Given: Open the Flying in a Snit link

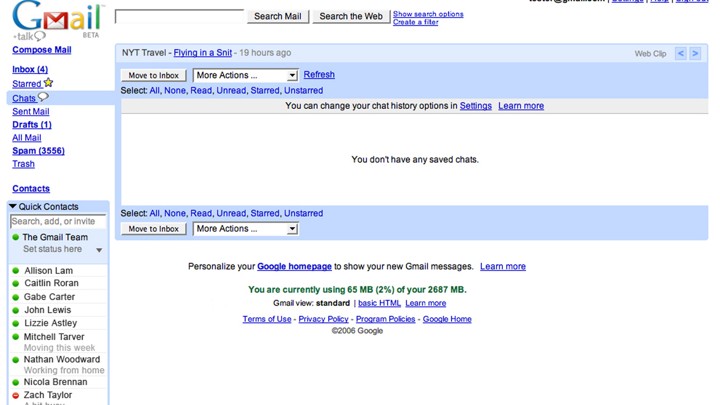Looking at the screenshot, I should pyautogui.click(x=202, y=53).
